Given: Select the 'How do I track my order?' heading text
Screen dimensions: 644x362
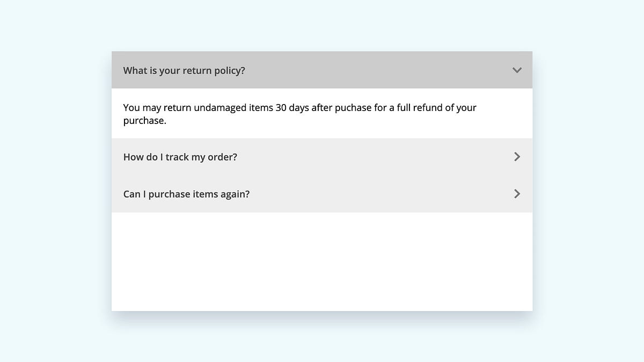Looking at the screenshot, I should click(180, 157).
